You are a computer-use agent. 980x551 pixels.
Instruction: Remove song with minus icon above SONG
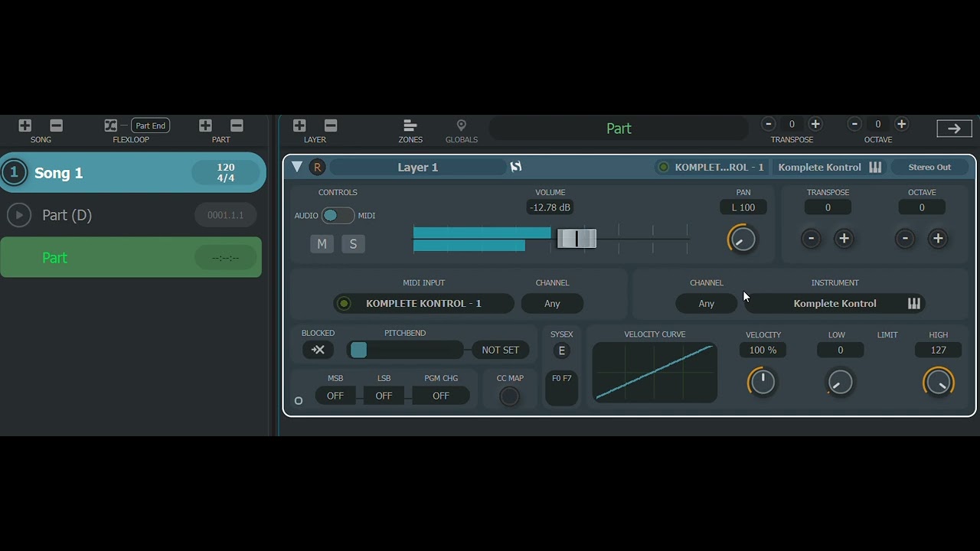[x=56, y=126]
